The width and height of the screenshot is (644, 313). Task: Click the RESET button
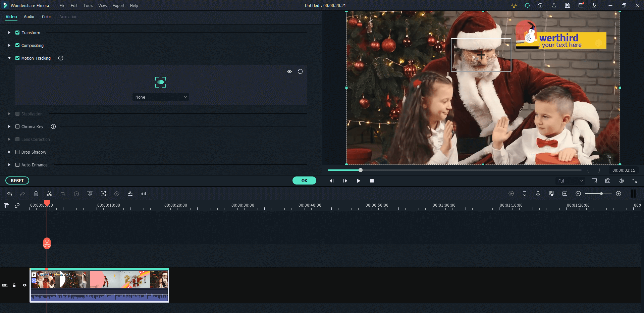pos(17,180)
